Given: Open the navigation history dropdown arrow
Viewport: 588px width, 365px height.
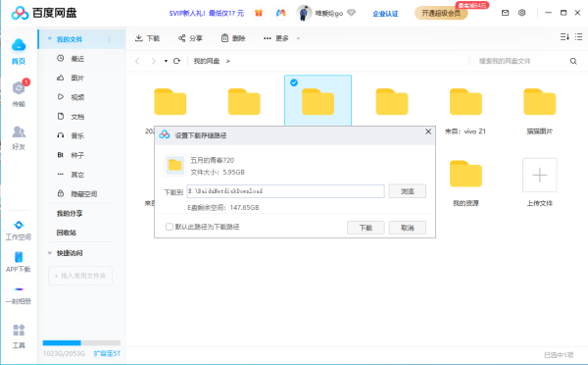Looking at the screenshot, I should click(166, 61).
